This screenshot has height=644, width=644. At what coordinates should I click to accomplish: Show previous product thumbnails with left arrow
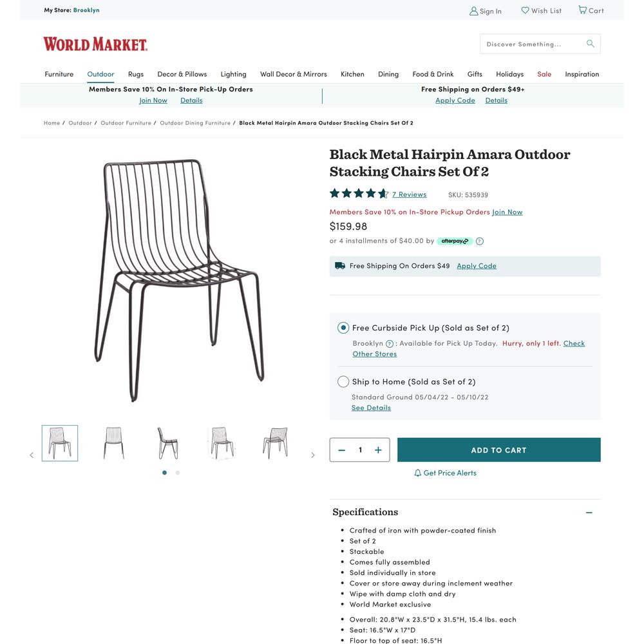[x=32, y=455]
